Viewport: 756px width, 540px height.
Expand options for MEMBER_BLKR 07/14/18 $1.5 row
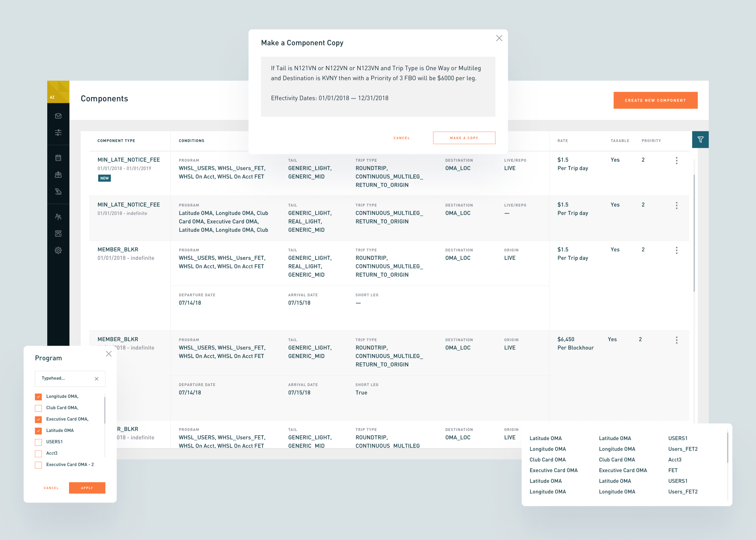pyautogui.click(x=676, y=250)
